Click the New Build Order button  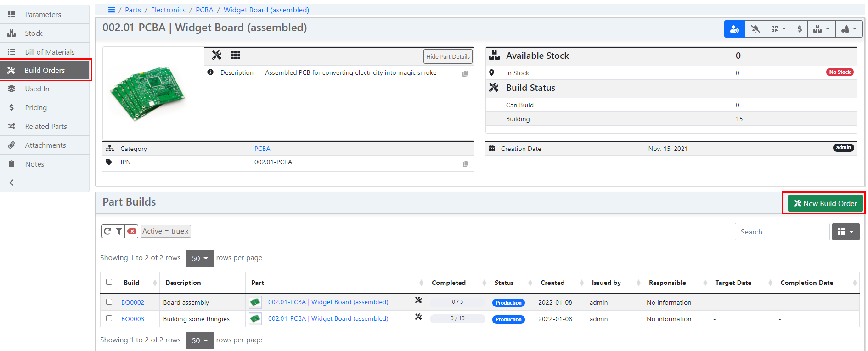(825, 203)
